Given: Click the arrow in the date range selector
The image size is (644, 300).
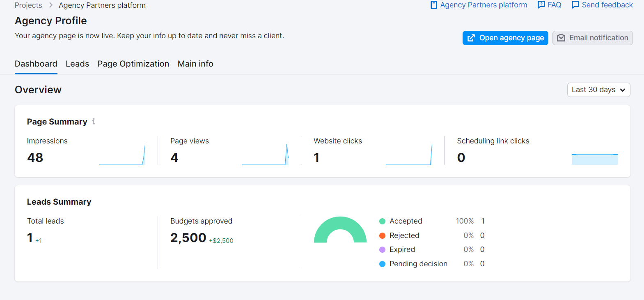Looking at the screenshot, I should pyautogui.click(x=623, y=90).
